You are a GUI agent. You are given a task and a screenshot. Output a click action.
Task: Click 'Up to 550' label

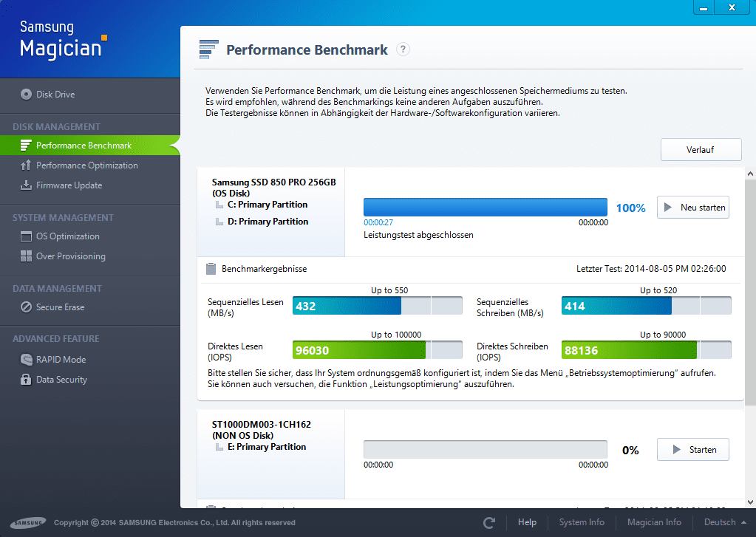click(x=389, y=290)
